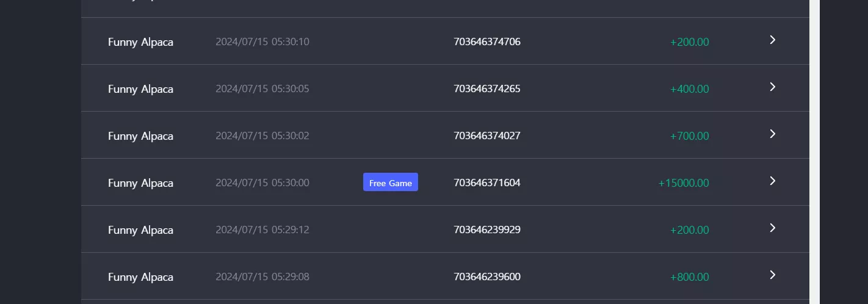Expand the +200.00 row at 05:30:10
The width and height of the screenshot is (868, 304).
(x=772, y=40)
